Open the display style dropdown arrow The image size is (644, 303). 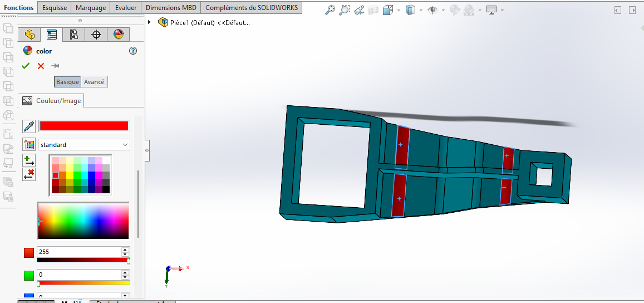point(421,10)
